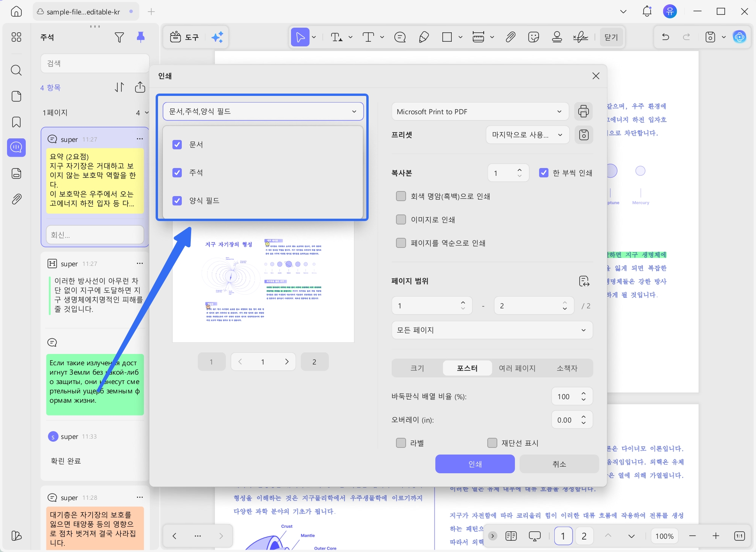Open the home screen icon

click(x=16, y=11)
